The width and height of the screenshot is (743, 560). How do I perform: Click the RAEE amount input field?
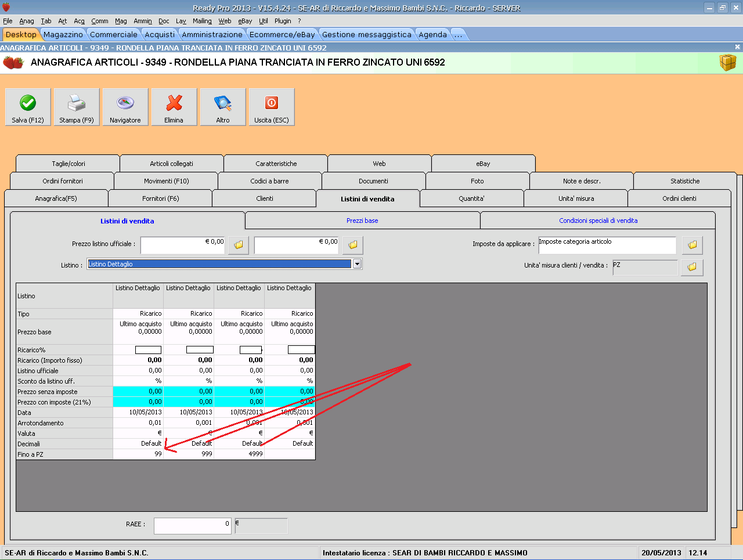(193, 526)
